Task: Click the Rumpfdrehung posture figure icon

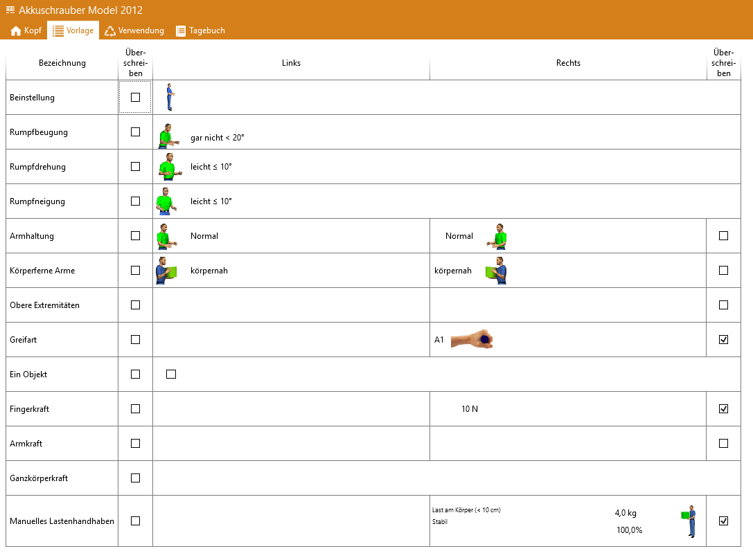Action: tap(167, 167)
